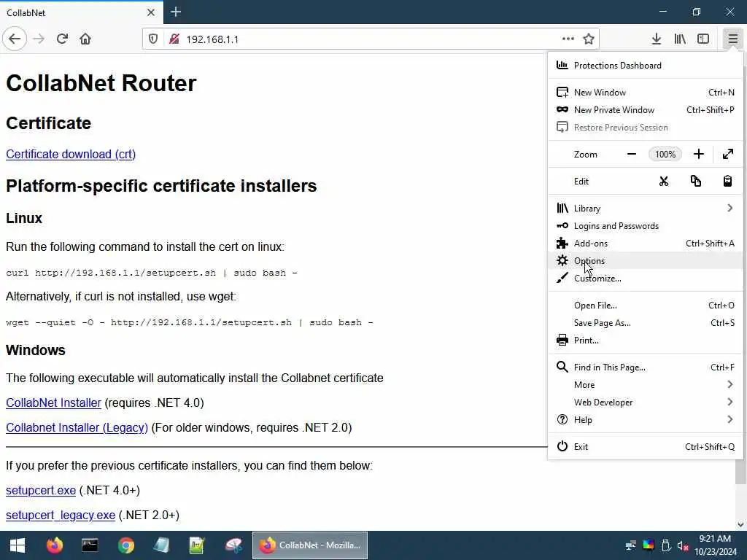The image size is (747, 560).
Task: Select Find in This Page...
Action: click(x=645, y=367)
